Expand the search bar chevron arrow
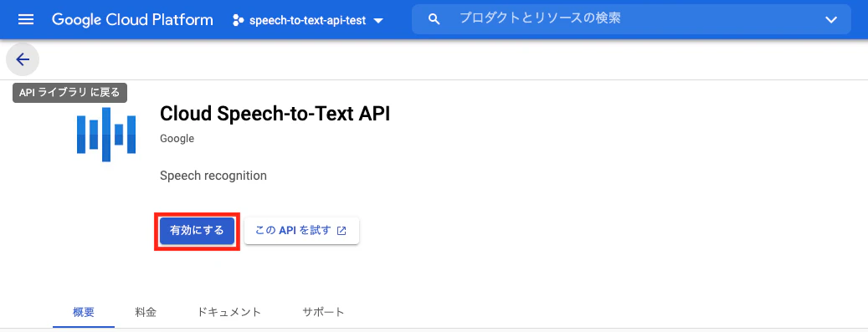The width and height of the screenshot is (868, 332). click(x=831, y=20)
